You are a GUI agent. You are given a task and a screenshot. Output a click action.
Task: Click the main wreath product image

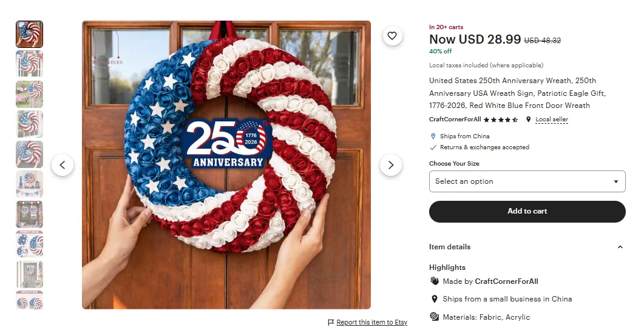(226, 165)
